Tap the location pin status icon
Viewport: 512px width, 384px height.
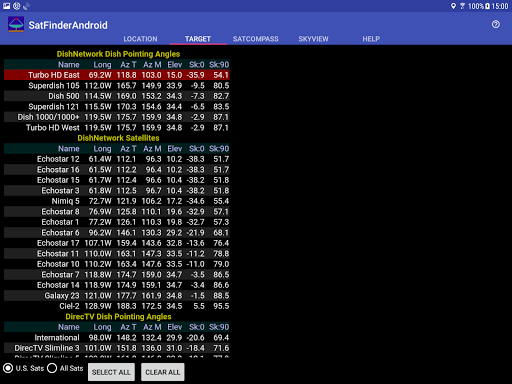coord(453,6)
